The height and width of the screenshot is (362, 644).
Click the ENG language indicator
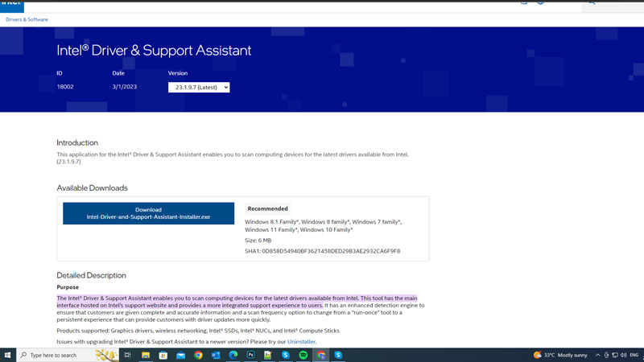click(x=634, y=355)
